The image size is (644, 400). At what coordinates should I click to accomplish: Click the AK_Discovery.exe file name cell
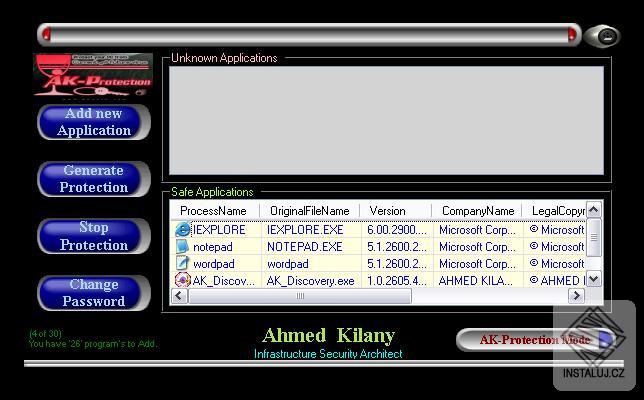pyautogui.click(x=310, y=280)
